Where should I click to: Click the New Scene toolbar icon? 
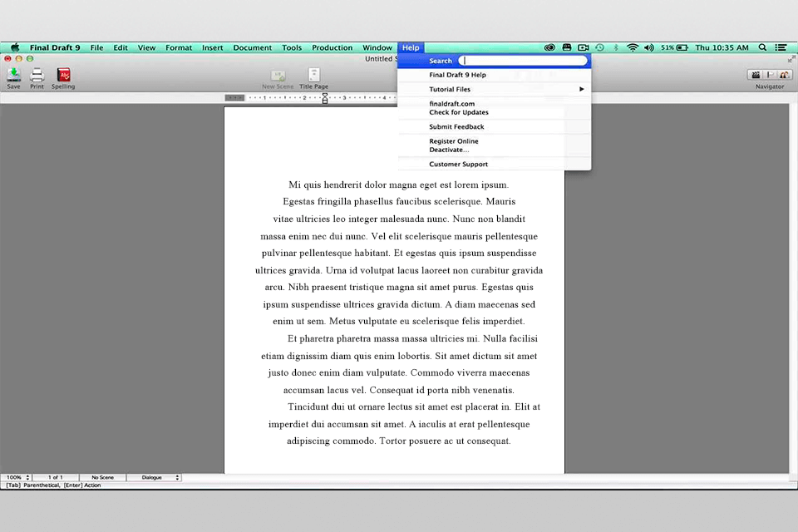278,76
